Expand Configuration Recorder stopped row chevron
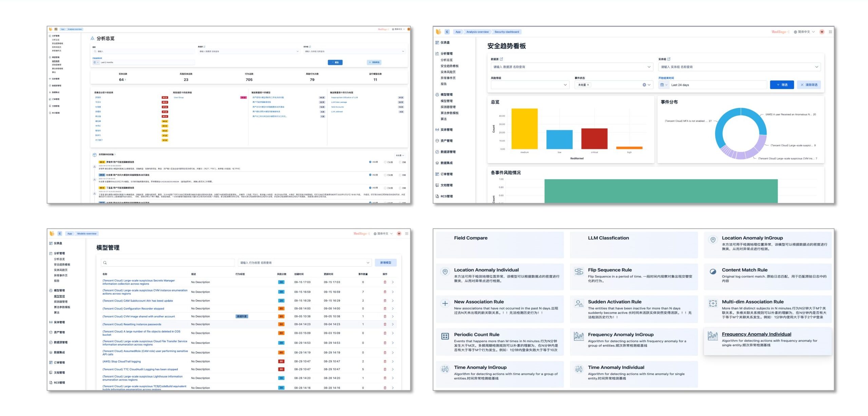 click(x=393, y=309)
